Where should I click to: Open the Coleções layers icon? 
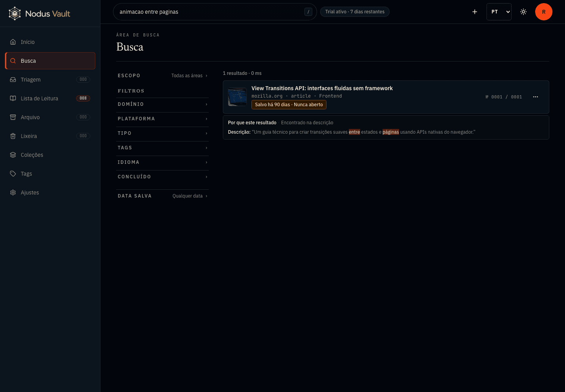tap(13, 155)
